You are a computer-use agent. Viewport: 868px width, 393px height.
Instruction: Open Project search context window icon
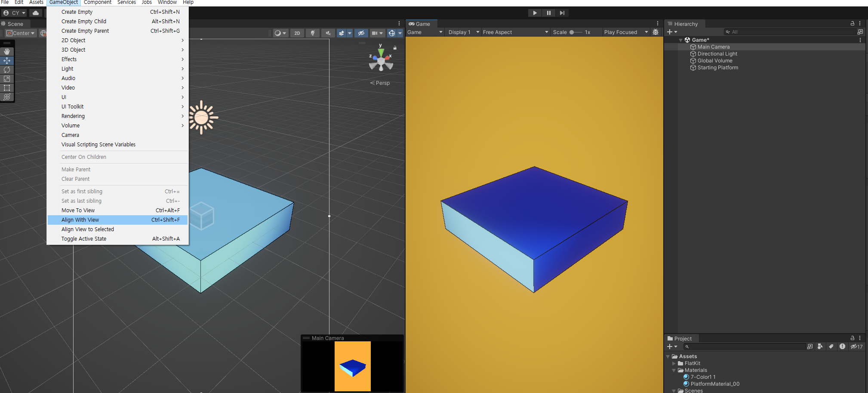[x=810, y=347]
